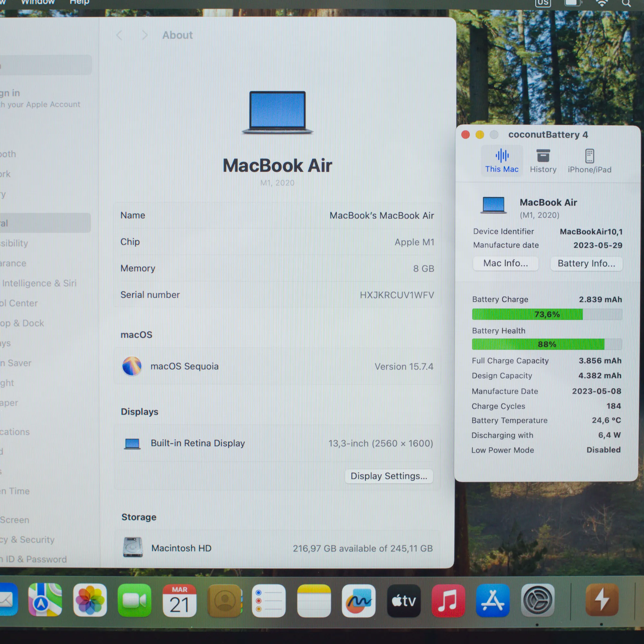Click the back arrow in the About pane
Screen dimensions: 644x644
119,35
